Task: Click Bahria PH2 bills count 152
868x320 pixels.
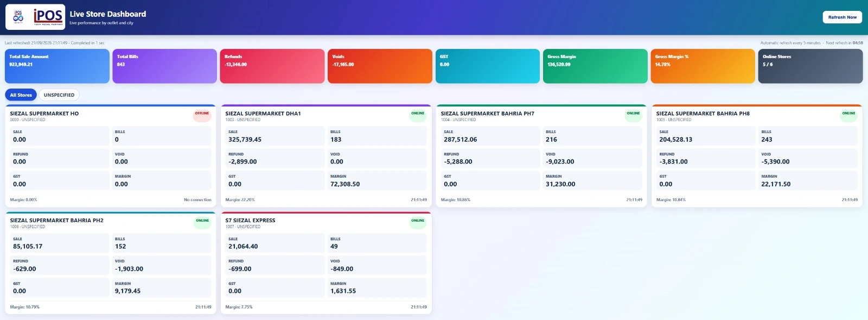Action: pos(120,247)
